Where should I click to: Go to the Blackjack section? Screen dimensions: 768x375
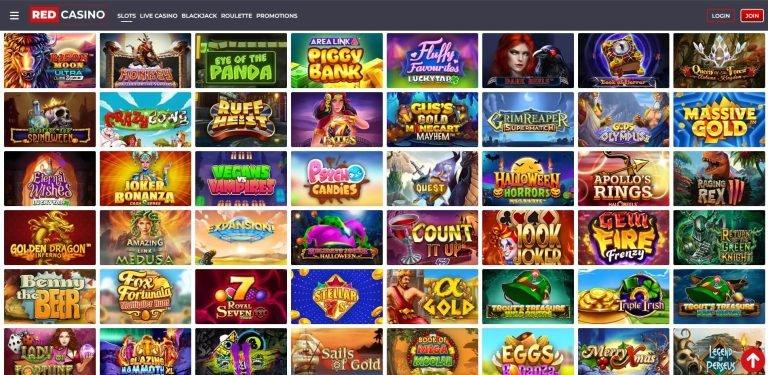(x=199, y=16)
